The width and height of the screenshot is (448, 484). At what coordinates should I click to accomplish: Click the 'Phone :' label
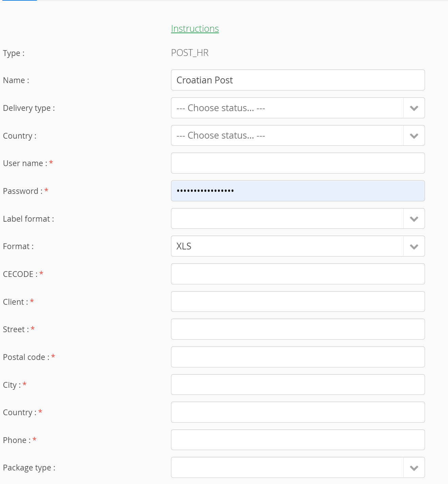coord(17,440)
